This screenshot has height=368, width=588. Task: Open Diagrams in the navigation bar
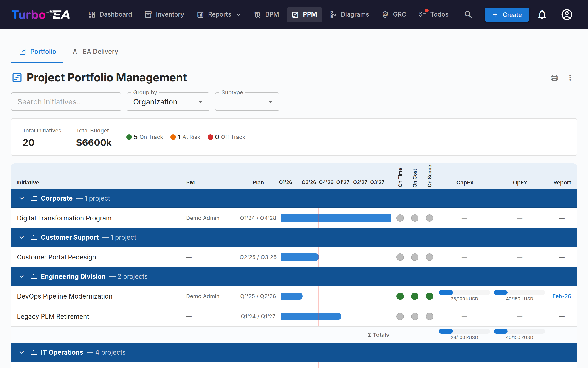[349, 14]
